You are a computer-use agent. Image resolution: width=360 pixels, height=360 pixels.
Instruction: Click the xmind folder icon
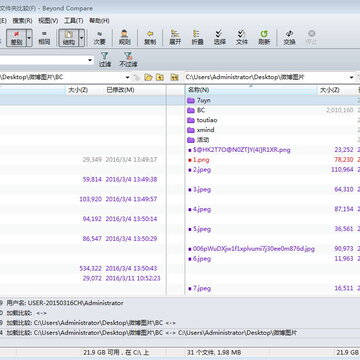(x=191, y=130)
